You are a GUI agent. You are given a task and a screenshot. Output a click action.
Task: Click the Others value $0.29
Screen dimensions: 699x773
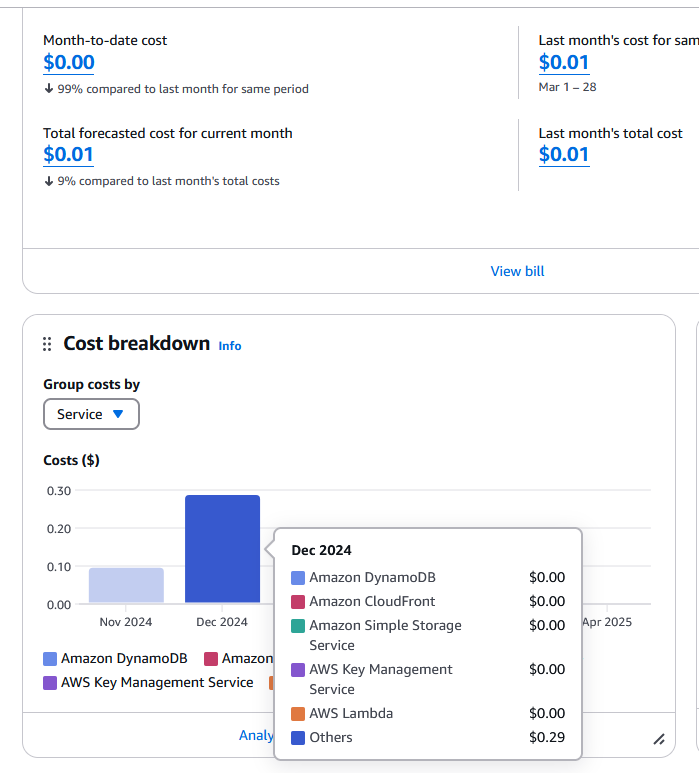(x=547, y=738)
